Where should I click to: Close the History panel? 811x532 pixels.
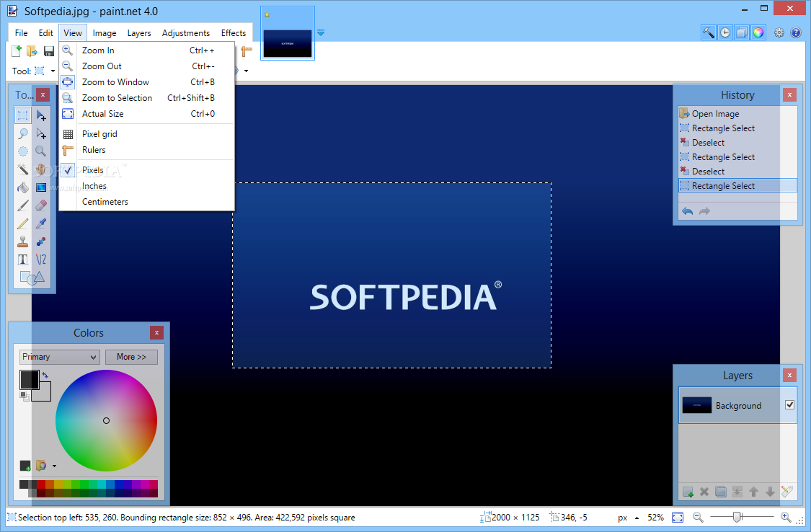point(789,94)
